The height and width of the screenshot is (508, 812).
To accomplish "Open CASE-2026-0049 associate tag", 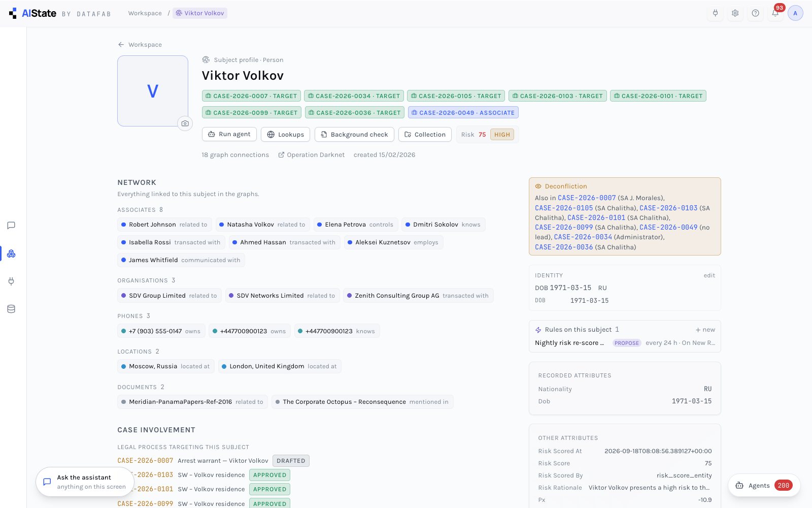I will 463,113.
